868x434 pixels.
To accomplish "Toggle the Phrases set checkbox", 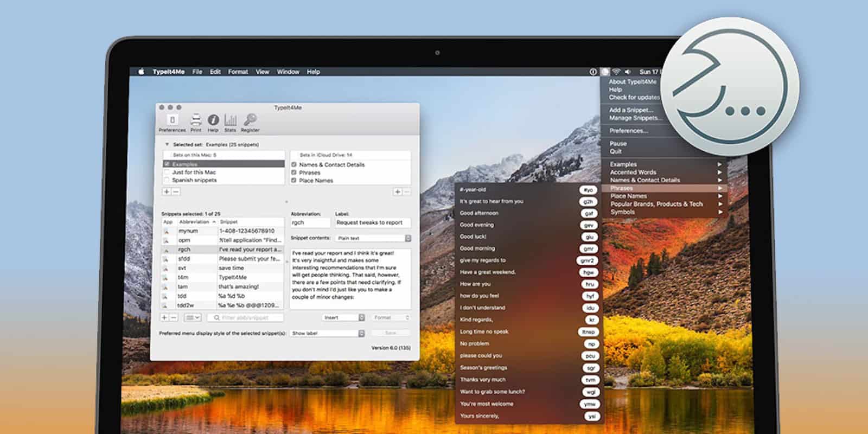I will pos(294,173).
